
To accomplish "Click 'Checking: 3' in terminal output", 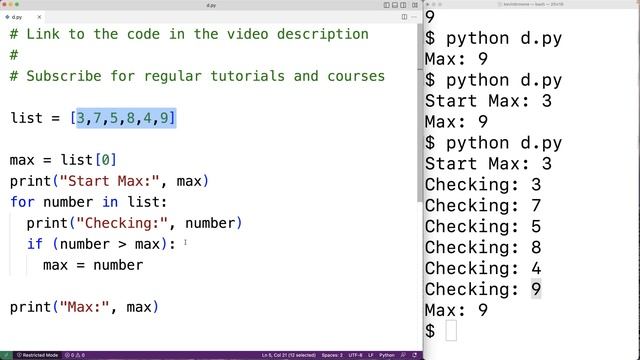I will (x=483, y=184).
